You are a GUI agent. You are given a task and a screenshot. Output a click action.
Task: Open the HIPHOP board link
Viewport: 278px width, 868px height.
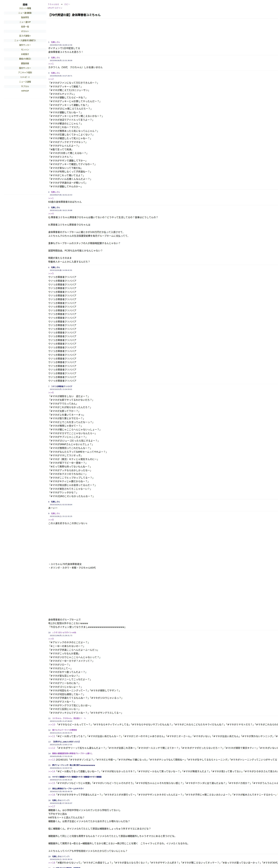(x=25, y=91)
